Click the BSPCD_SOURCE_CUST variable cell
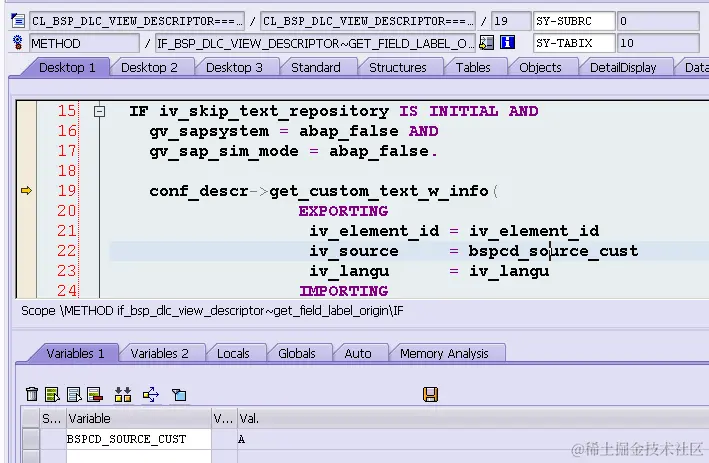The image size is (709, 463). (x=138, y=439)
